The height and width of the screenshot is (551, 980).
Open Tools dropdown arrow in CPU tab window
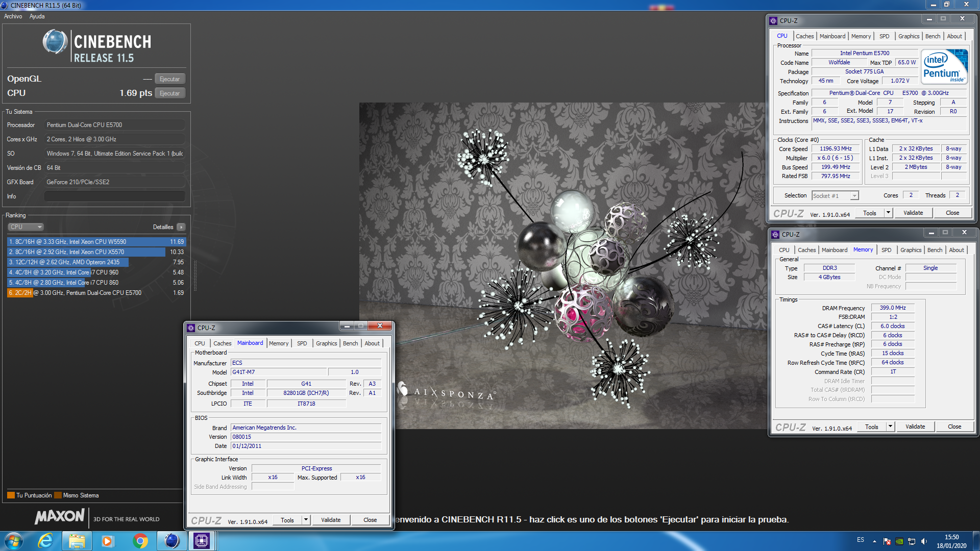coord(888,213)
